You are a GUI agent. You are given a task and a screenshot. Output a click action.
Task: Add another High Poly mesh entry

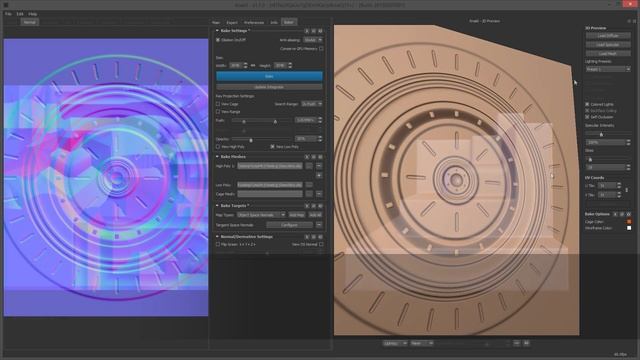[319, 175]
